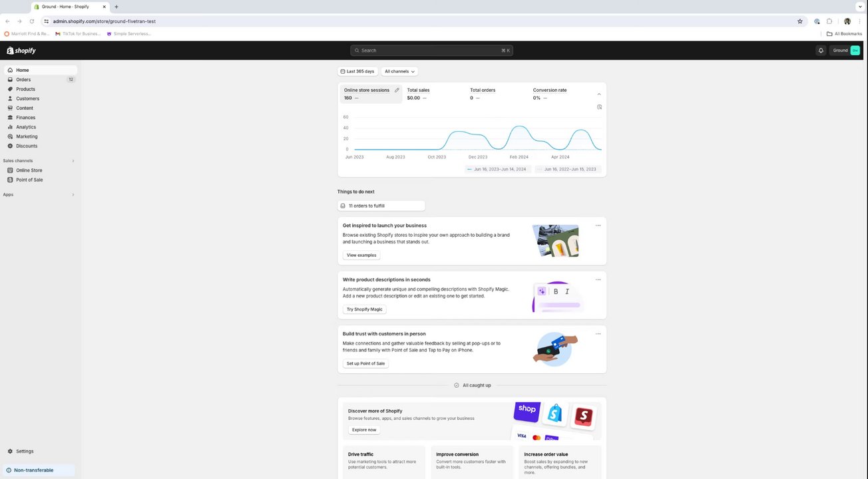Select the Online store sessions metric
This screenshot has height=479, width=868.
click(x=371, y=94)
